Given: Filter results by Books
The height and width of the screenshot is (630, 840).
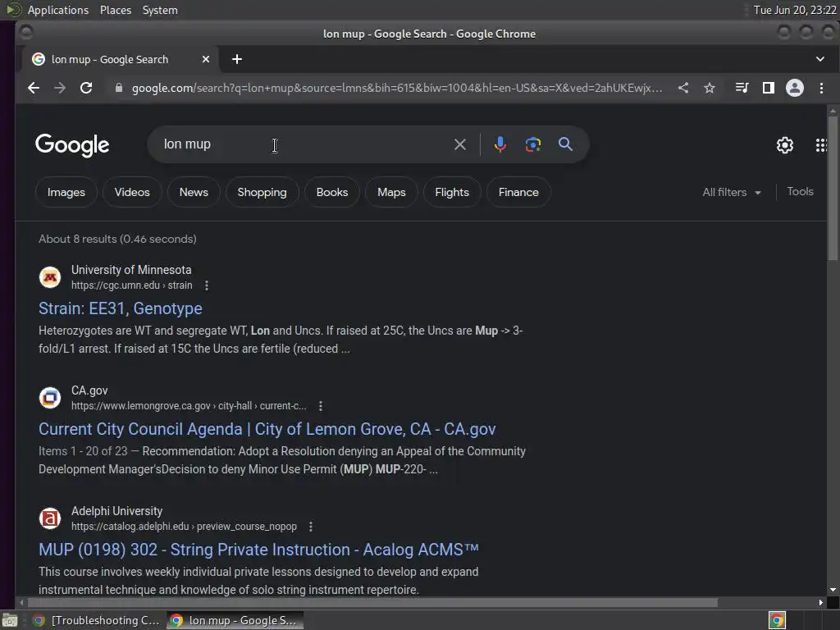Looking at the screenshot, I should pos(332,192).
